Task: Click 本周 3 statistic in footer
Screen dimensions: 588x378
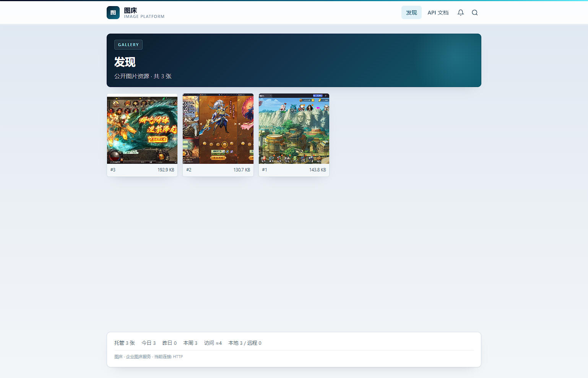Action: (190, 343)
